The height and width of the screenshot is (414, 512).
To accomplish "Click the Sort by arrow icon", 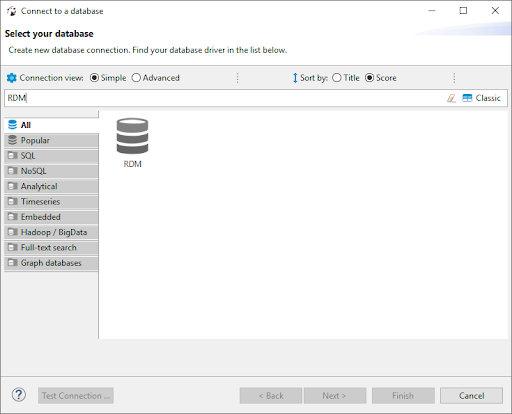I will [295, 78].
